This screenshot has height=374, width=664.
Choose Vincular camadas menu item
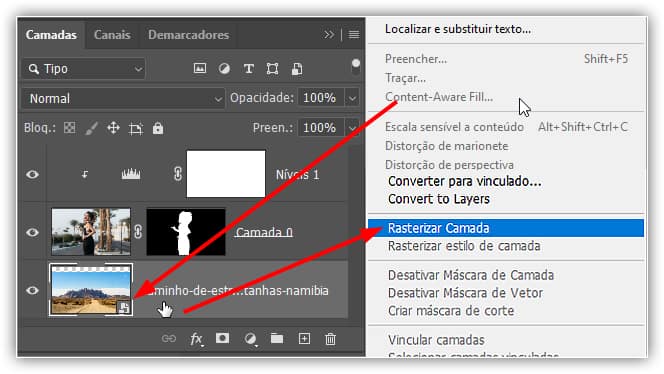[436, 340]
